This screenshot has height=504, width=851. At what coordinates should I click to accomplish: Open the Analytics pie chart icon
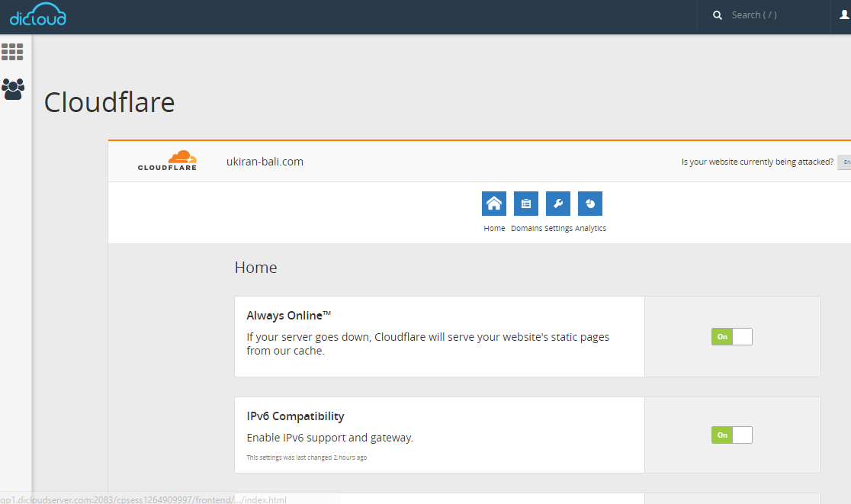click(590, 204)
